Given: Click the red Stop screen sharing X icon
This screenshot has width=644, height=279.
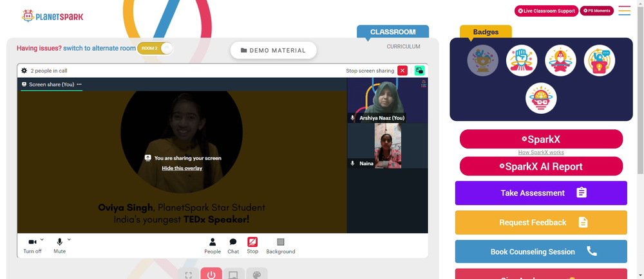Looking at the screenshot, I should coord(402,71).
